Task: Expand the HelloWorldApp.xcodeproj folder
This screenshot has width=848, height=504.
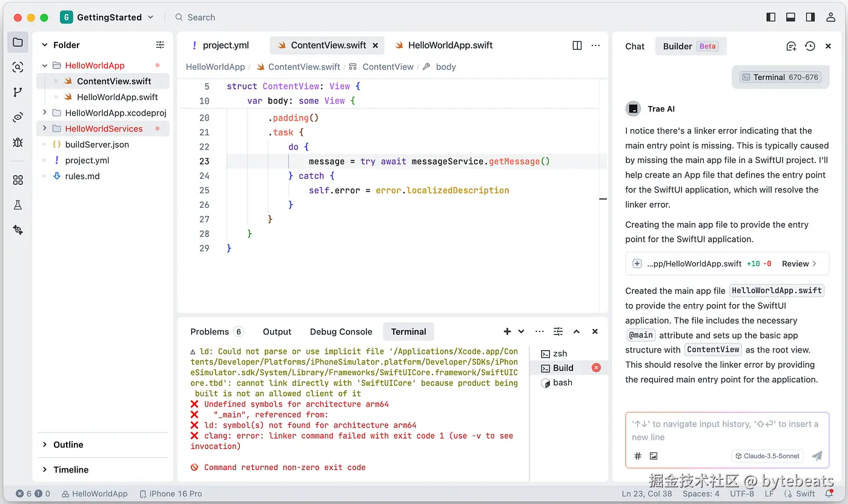Action: click(45, 113)
